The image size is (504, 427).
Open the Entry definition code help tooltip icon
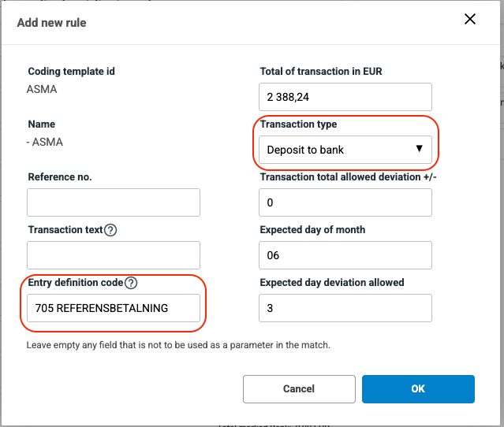[131, 283]
